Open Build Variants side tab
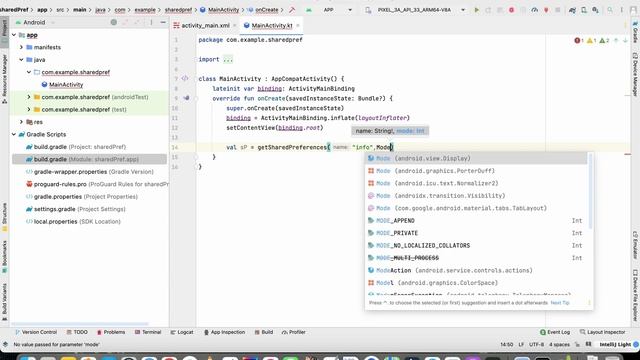 pos(4,301)
